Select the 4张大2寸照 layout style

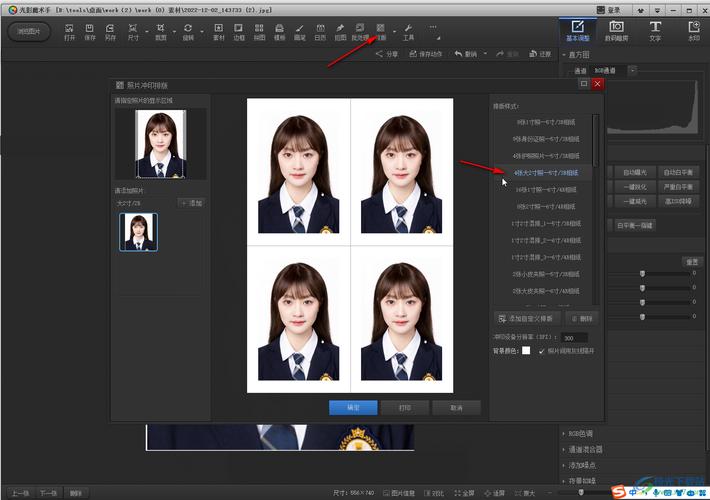coord(546,172)
